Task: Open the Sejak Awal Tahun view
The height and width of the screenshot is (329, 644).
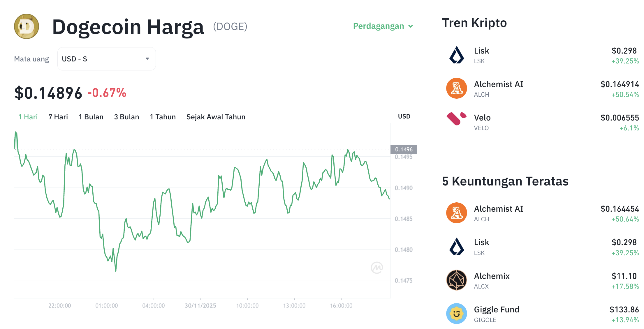Action: (216, 117)
